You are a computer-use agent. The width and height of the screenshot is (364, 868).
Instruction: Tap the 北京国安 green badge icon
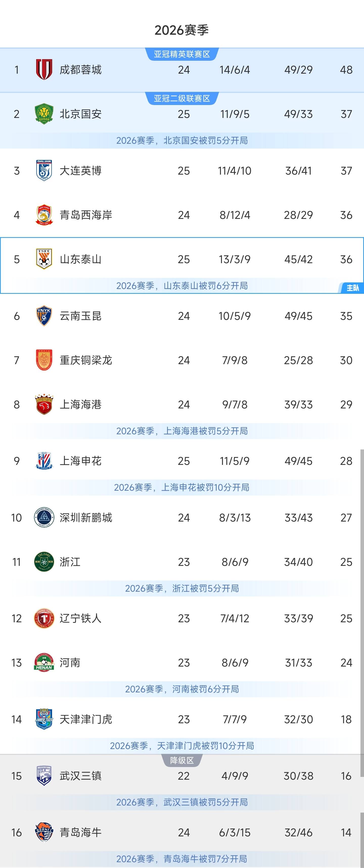point(44,114)
